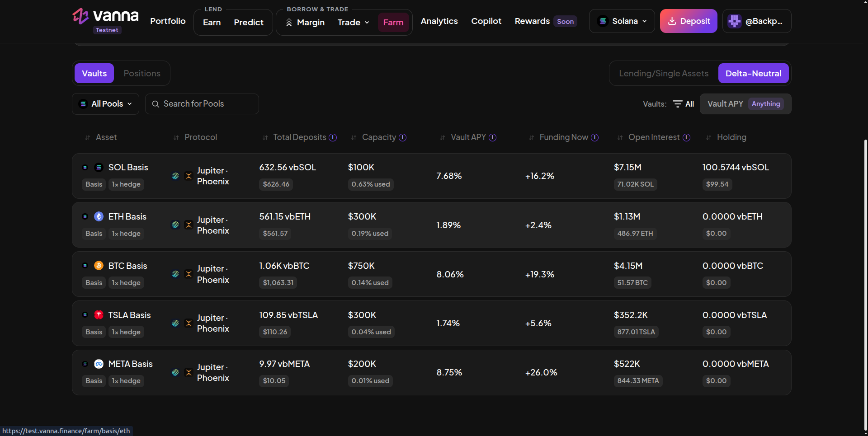Click the Bitcoin coin icon in BTC Basis row
Image resolution: width=868 pixels, height=436 pixels.
[99, 266]
